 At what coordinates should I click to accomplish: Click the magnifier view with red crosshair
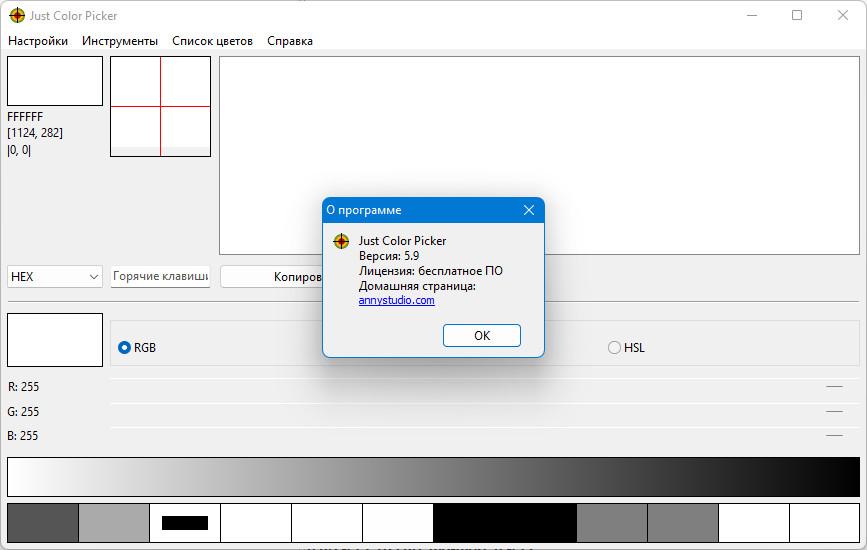coord(160,106)
